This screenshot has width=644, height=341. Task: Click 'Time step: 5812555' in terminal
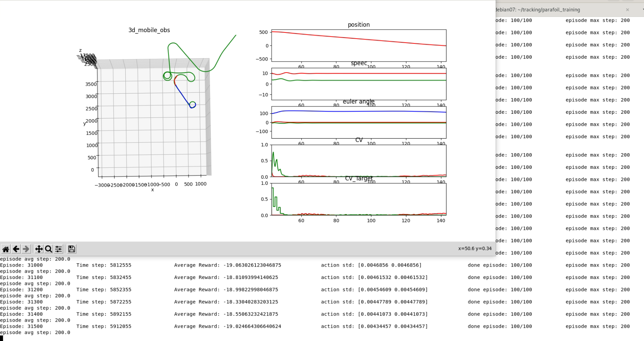click(104, 265)
